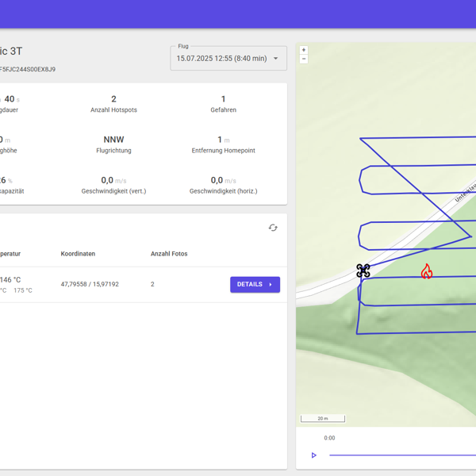Select the fire hotspot marker on map
Screen dimensions: 476x476
[x=427, y=272]
